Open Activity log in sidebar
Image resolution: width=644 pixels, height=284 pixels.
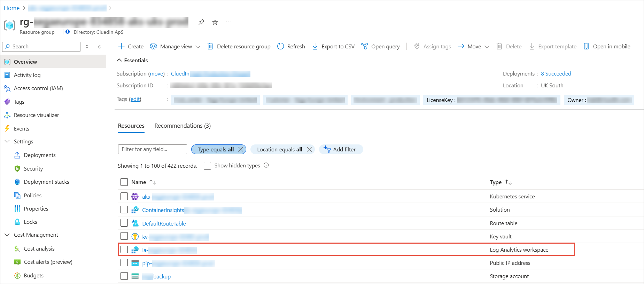[27, 75]
